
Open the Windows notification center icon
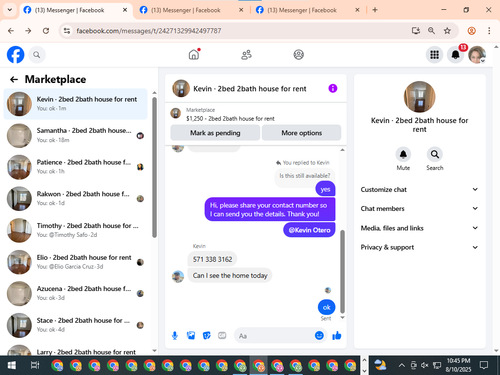(x=483, y=365)
